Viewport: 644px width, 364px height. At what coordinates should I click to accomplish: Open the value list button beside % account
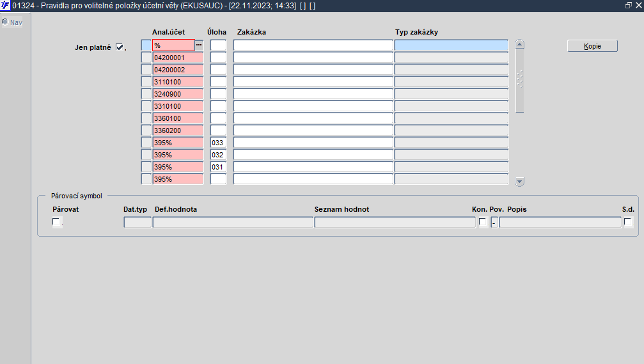199,45
